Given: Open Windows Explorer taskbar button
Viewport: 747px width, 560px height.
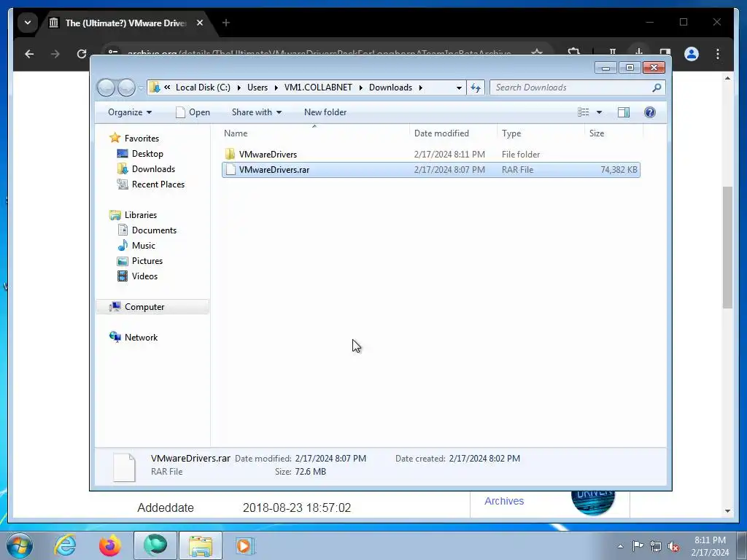Looking at the screenshot, I should pos(201,545).
